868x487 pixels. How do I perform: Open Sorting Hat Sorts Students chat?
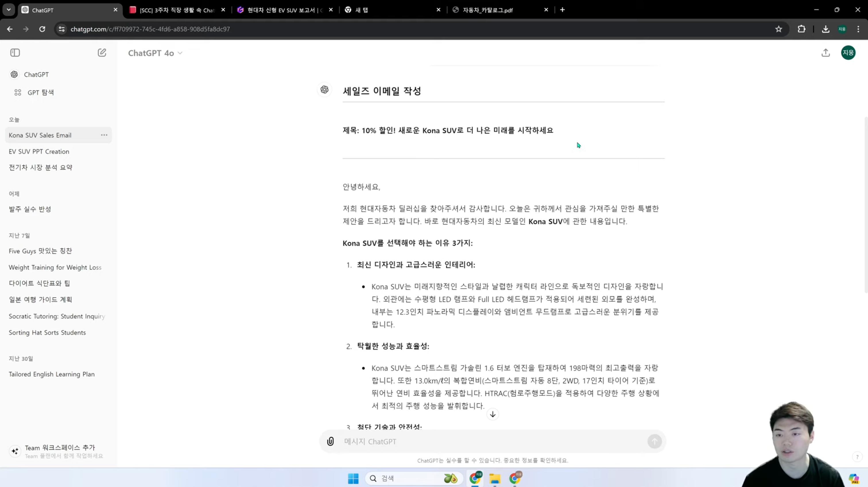[x=47, y=333]
